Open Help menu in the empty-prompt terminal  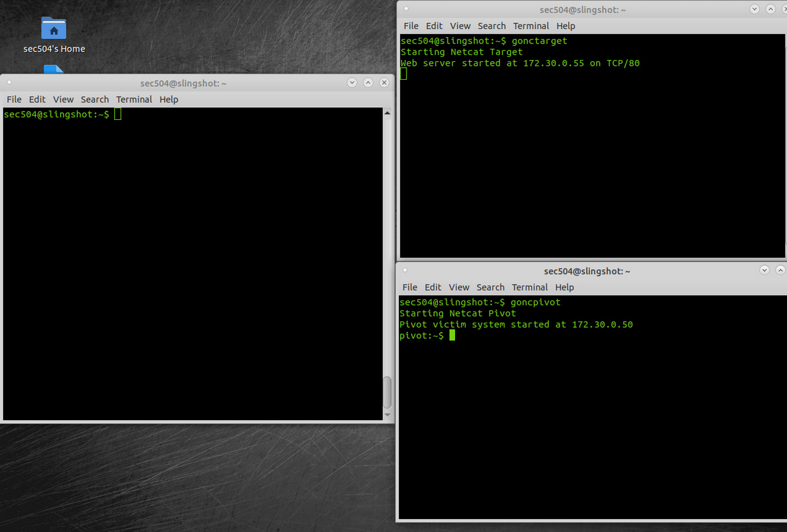click(x=169, y=100)
